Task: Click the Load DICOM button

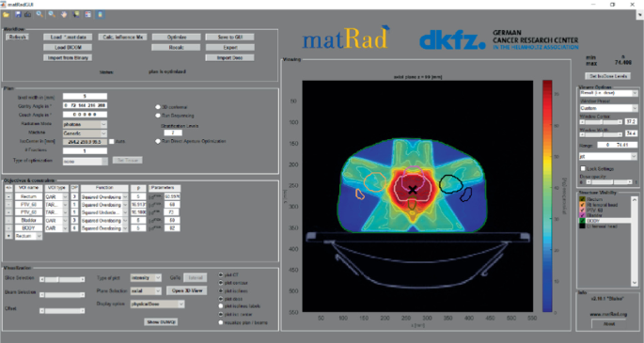Action: 68,47
